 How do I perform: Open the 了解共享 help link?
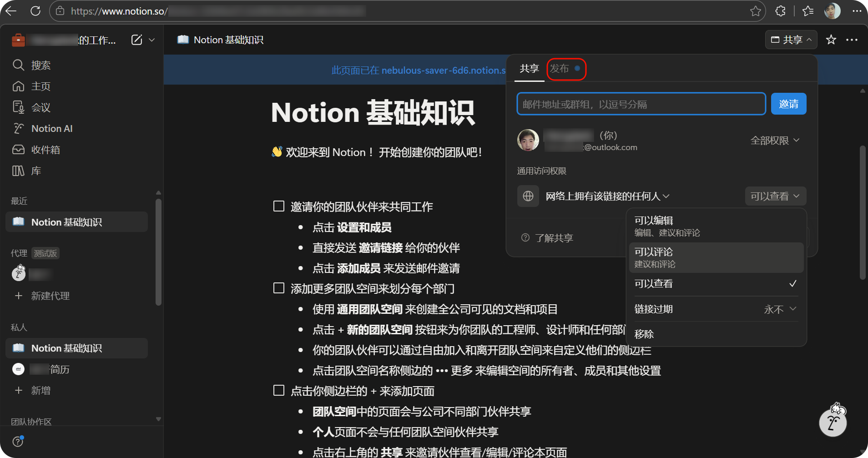[547, 238]
